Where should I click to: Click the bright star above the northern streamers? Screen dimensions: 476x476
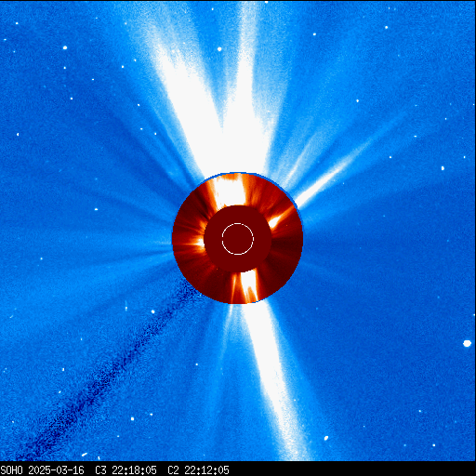click(219, 49)
